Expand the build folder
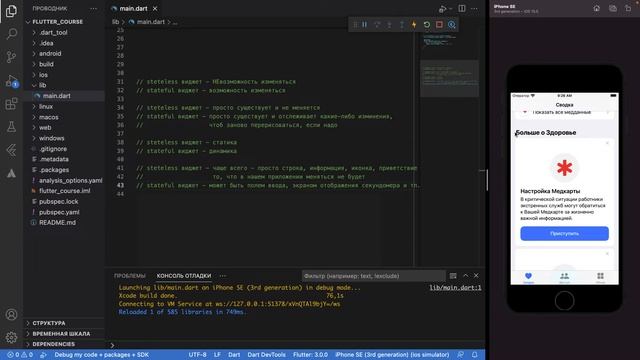This screenshot has width=640, height=360. (x=46, y=64)
